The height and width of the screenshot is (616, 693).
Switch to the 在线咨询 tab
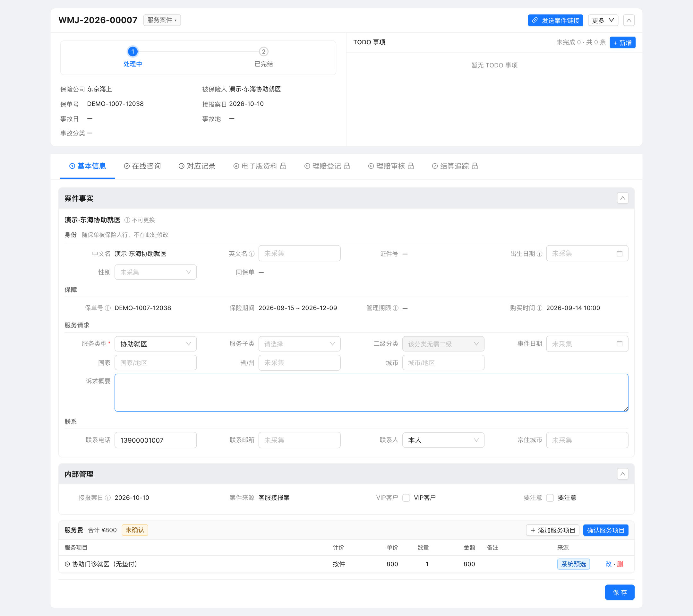coord(142,166)
